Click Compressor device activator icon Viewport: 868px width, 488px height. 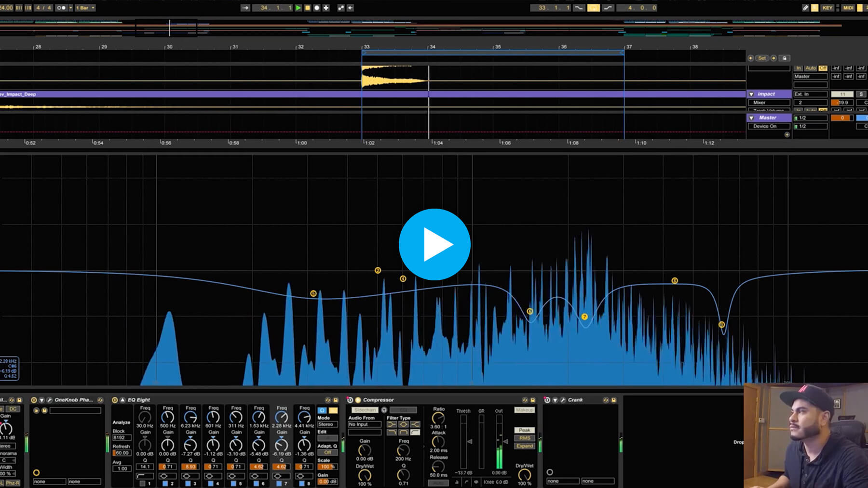pyautogui.click(x=350, y=400)
